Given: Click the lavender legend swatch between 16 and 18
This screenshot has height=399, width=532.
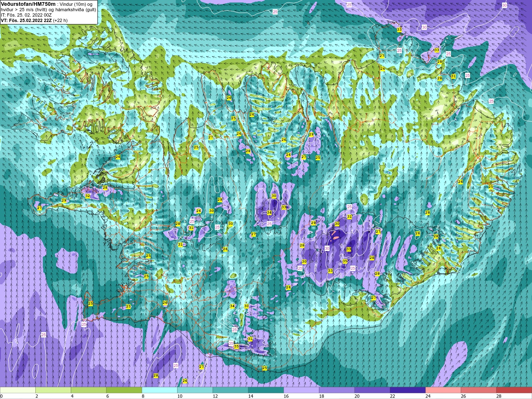Looking at the screenshot, I should pyautogui.click(x=301, y=390).
